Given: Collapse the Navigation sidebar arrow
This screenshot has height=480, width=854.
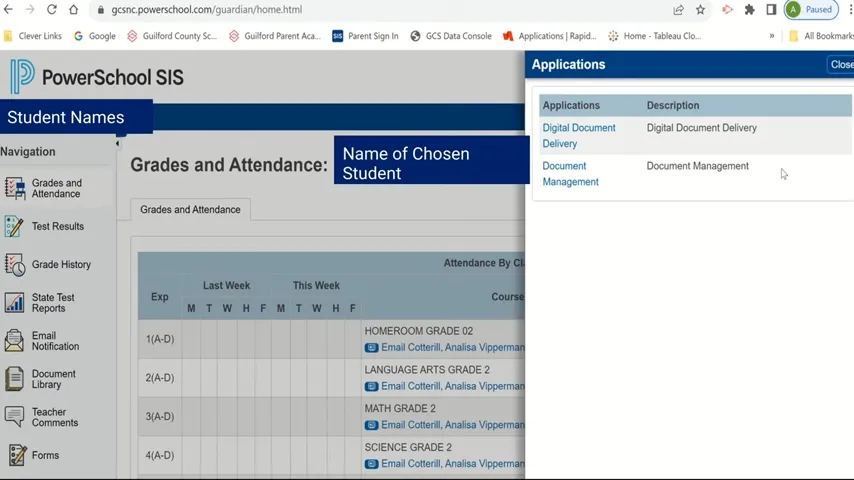Looking at the screenshot, I should coord(117,144).
